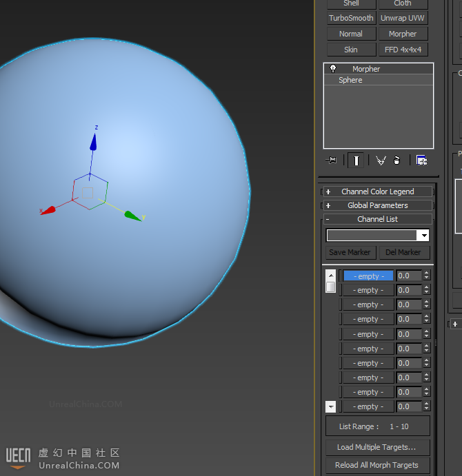Add the Unwrap UVW modifier
The image size is (462, 476).
(x=403, y=18)
